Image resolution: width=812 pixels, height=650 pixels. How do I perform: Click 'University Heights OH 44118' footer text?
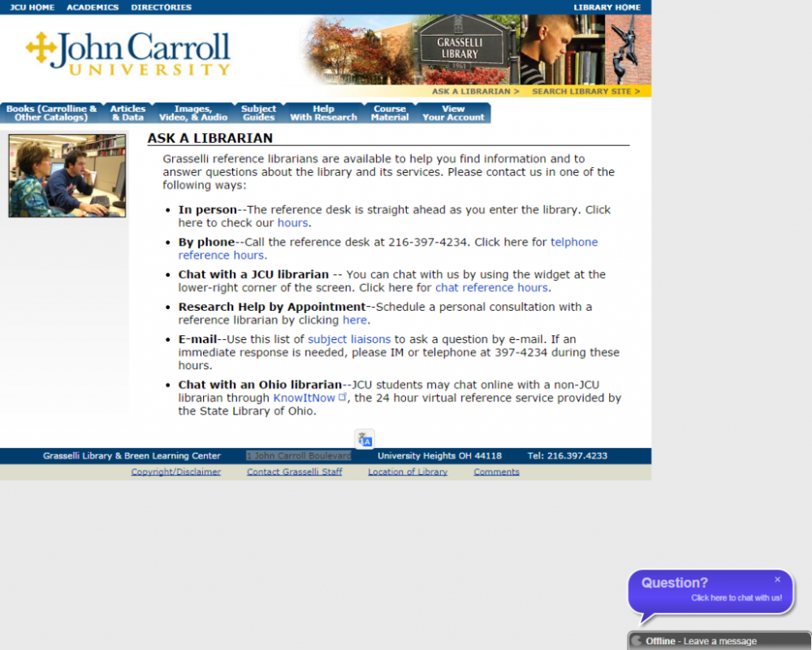point(439,455)
